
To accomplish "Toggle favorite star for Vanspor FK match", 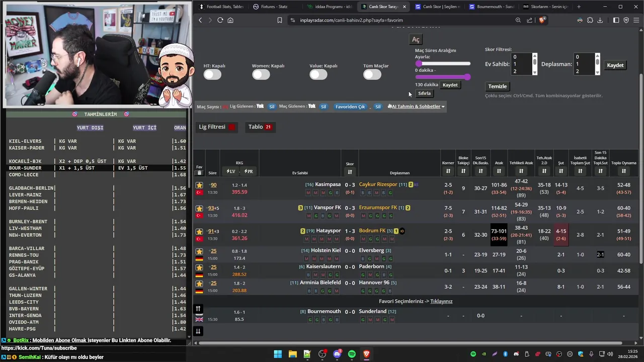I will [x=199, y=208].
